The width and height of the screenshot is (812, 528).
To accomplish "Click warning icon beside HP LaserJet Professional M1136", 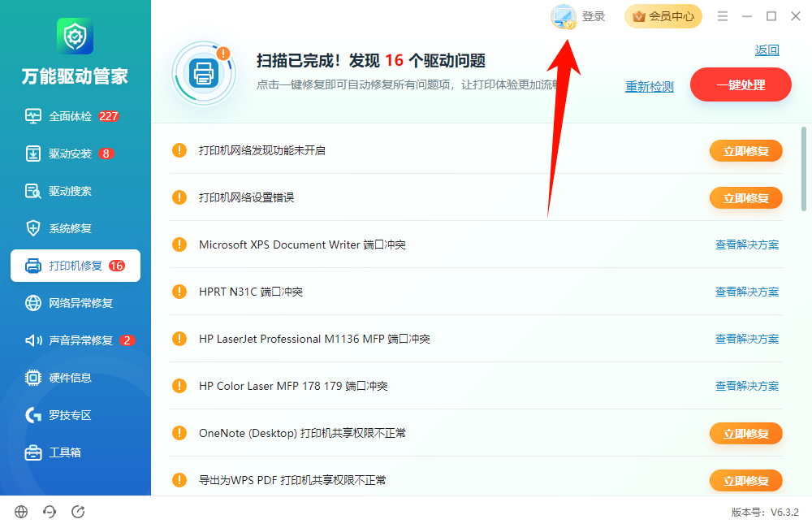I will (x=179, y=339).
